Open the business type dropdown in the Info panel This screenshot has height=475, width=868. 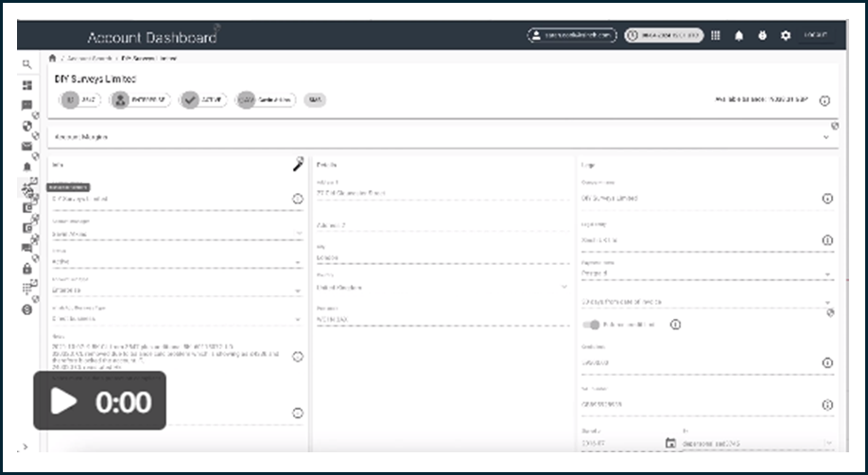point(177,319)
